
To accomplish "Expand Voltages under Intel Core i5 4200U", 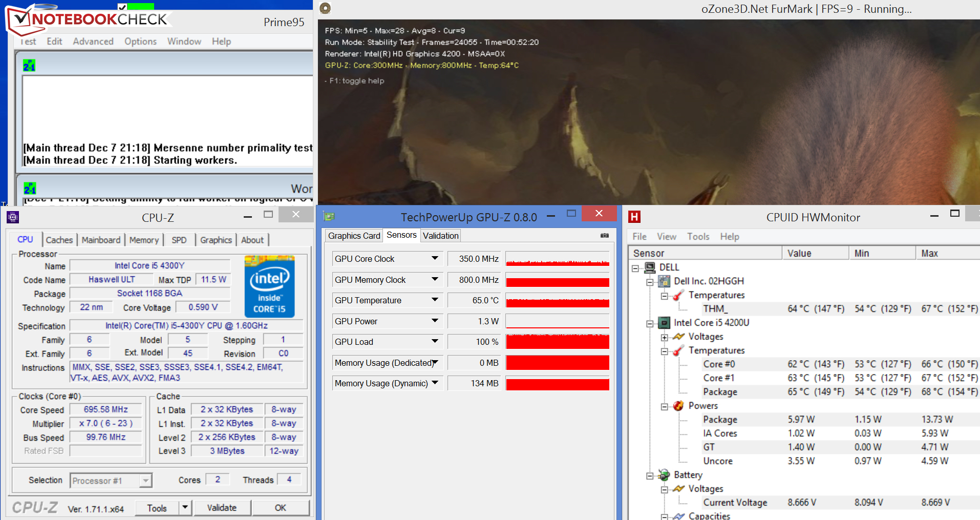I will pos(664,337).
